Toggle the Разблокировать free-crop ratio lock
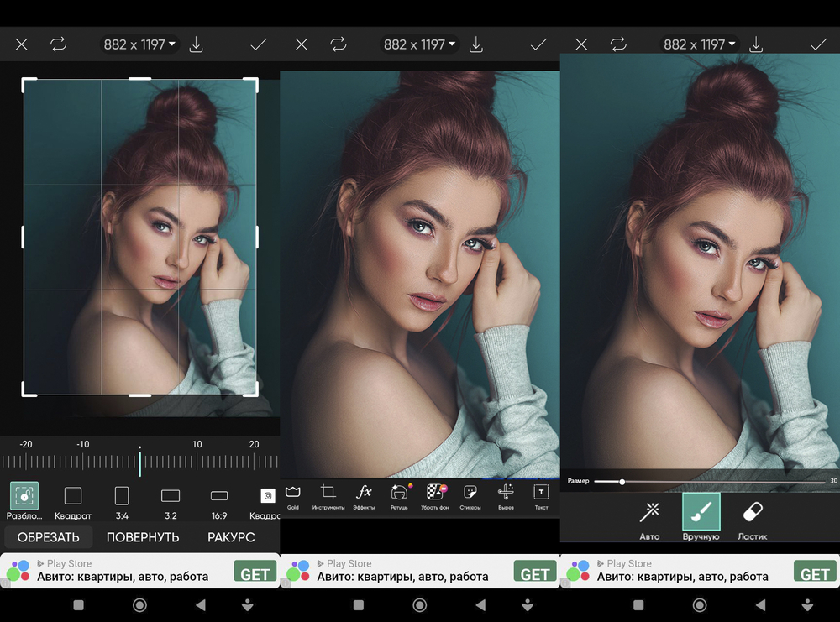The width and height of the screenshot is (840, 622). tap(24, 499)
